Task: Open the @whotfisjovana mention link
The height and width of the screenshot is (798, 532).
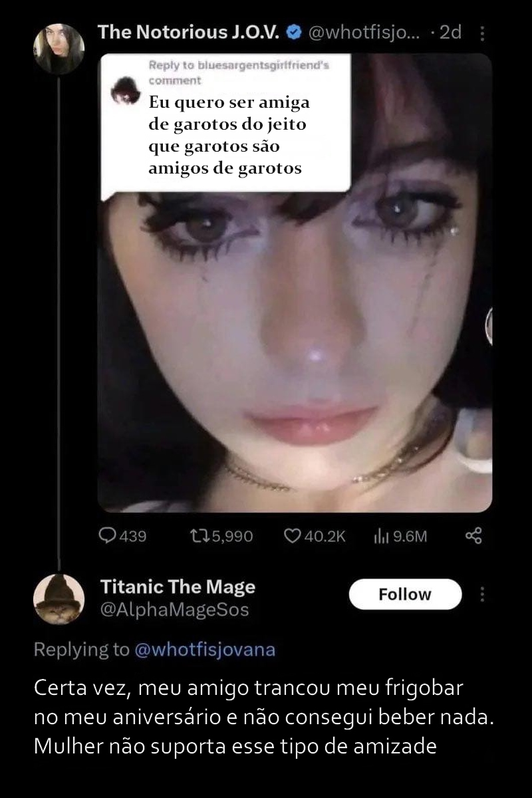Action: tap(205, 650)
